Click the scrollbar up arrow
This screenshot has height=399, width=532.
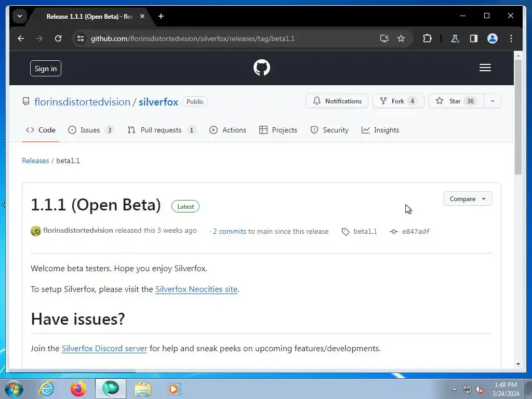(x=518, y=55)
